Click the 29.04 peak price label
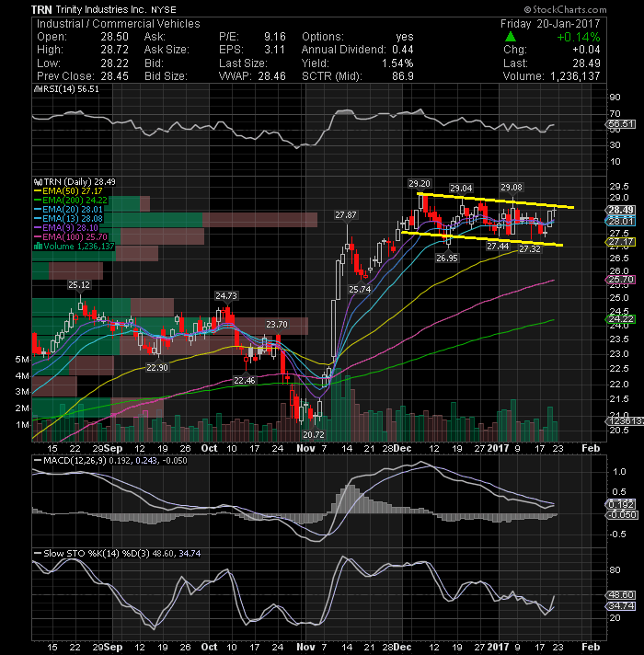This screenshot has width=644, height=655. click(x=461, y=188)
